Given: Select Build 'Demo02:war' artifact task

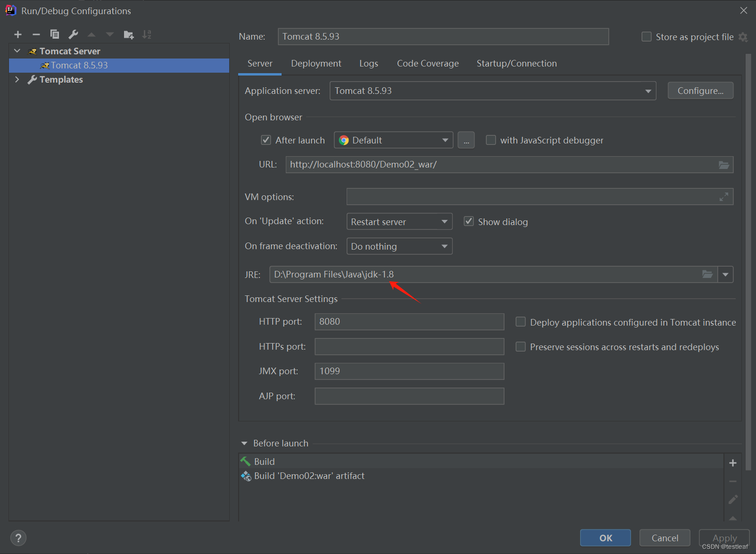Looking at the screenshot, I should [481, 476].
